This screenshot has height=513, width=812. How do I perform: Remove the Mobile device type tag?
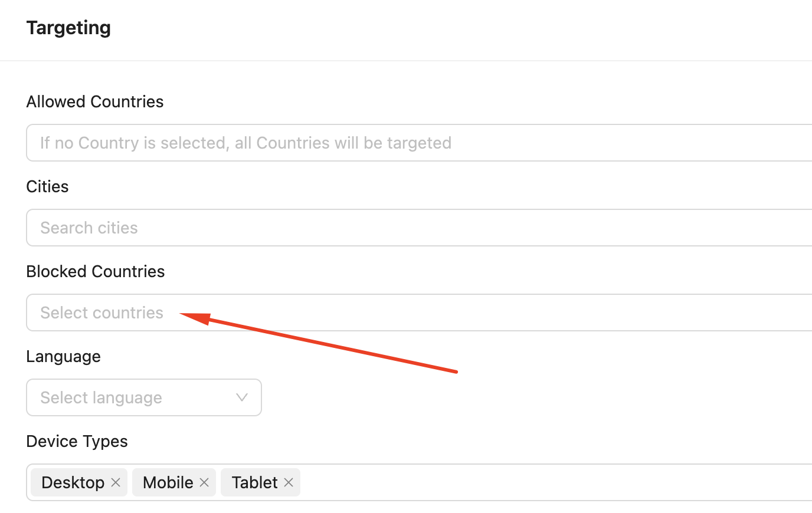[x=204, y=482]
